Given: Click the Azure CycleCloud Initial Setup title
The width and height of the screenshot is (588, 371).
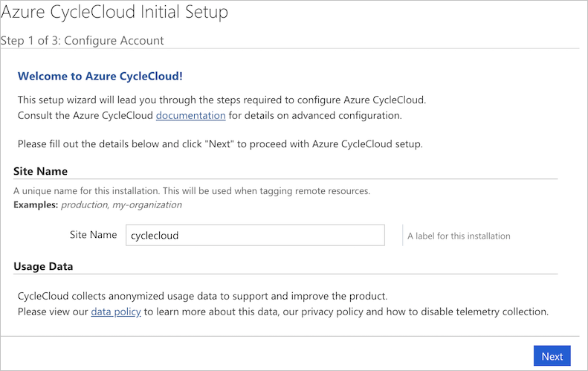Looking at the screenshot, I should point(114,12).
